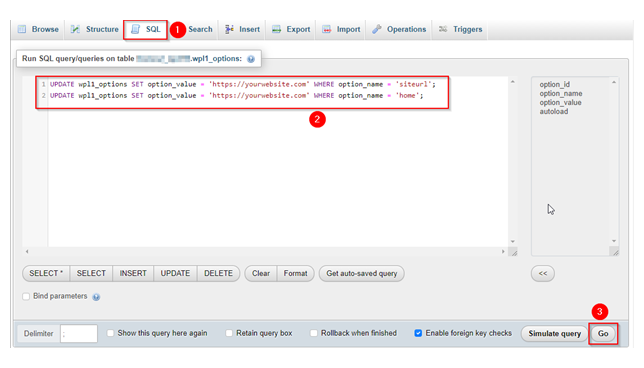
Task: Click the Operations wrench icon
Action: click(x=377, y=29)
